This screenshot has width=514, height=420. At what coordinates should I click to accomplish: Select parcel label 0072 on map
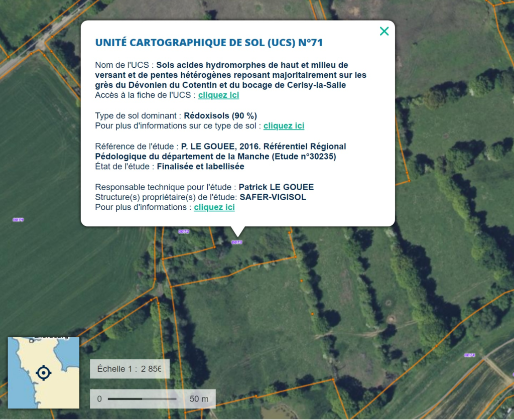coord(184,231)
